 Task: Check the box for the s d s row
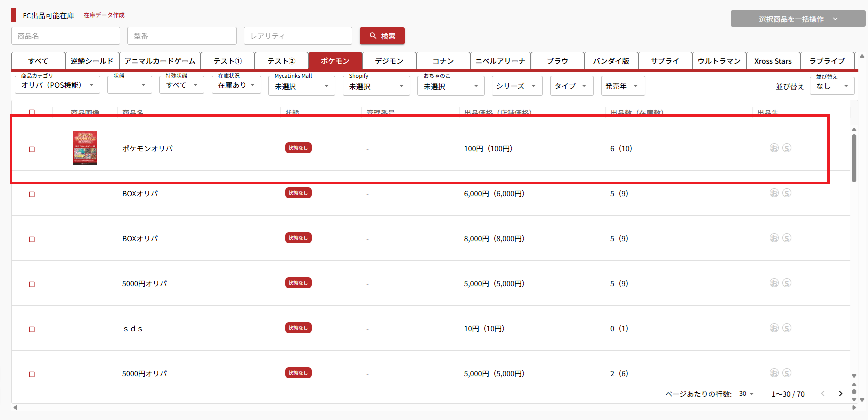pos(32,329)
